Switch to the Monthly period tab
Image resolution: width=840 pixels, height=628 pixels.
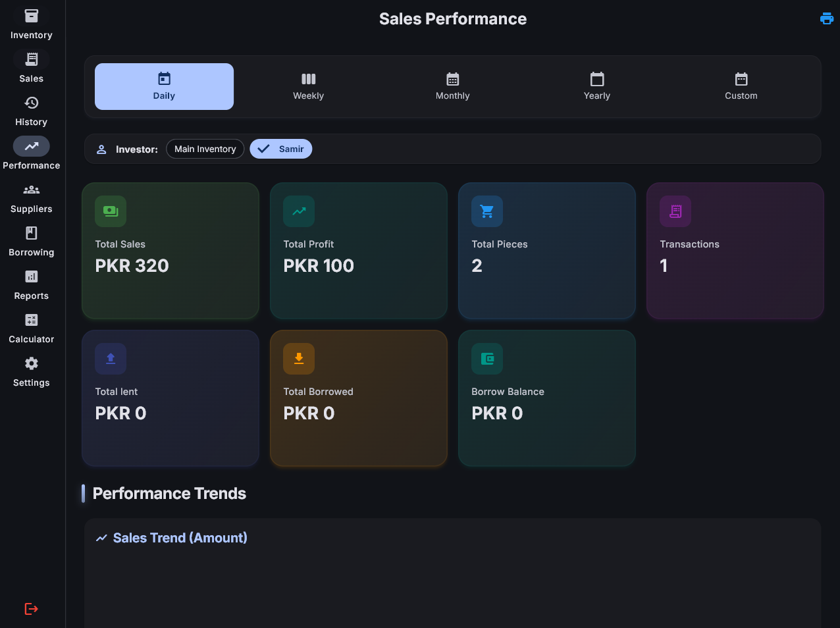(x=453, y=86)
